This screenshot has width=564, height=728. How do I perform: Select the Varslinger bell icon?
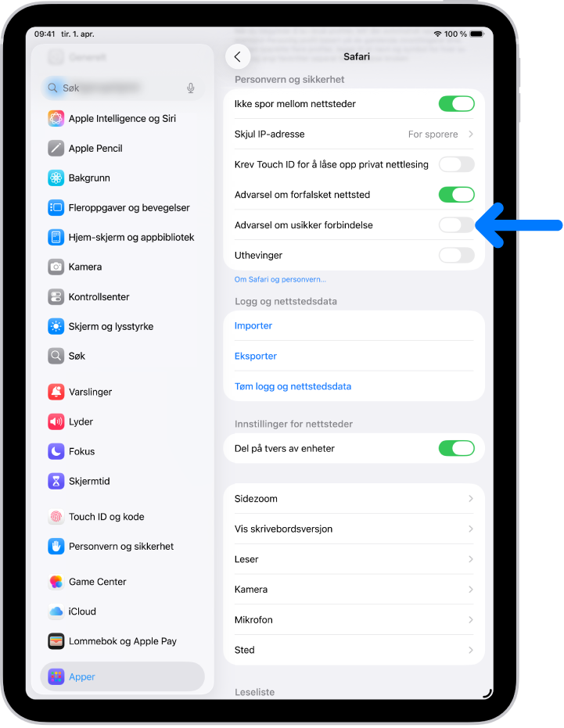pyautogui.click(x=56, y=392)
